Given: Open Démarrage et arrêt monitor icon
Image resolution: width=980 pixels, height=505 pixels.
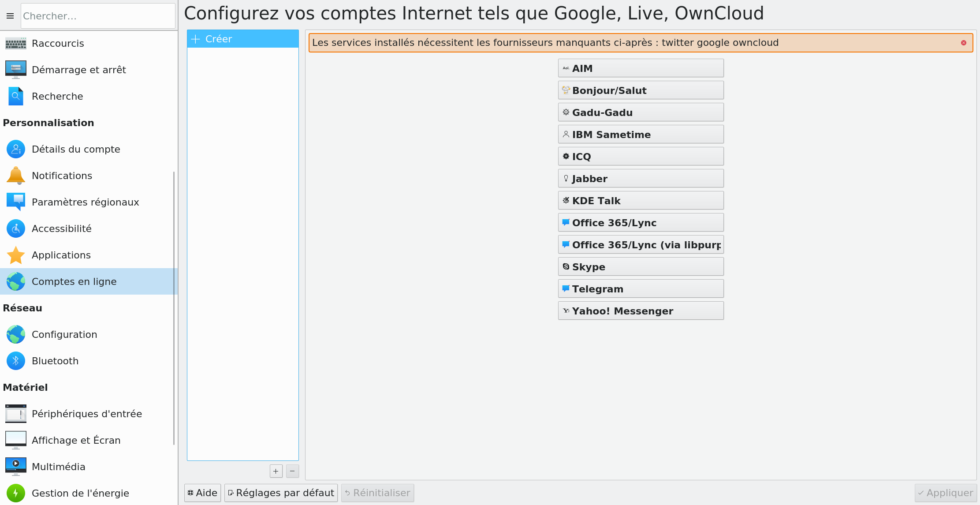Looking at the screenshot, I should point(16,70).
